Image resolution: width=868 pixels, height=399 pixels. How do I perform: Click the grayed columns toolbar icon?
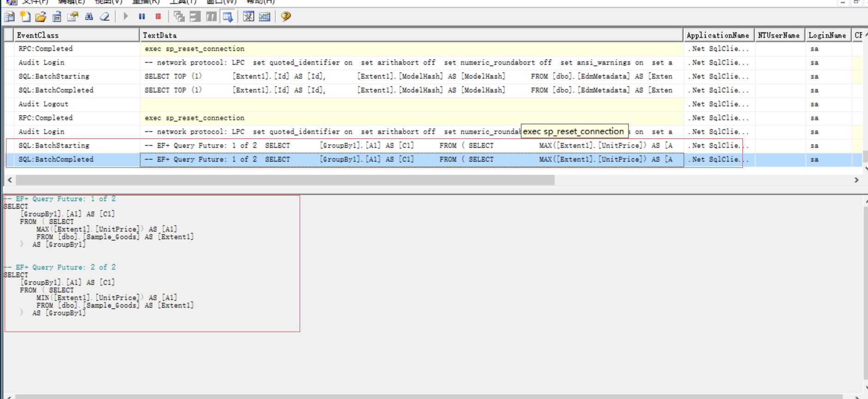click(x=211, y=17)
